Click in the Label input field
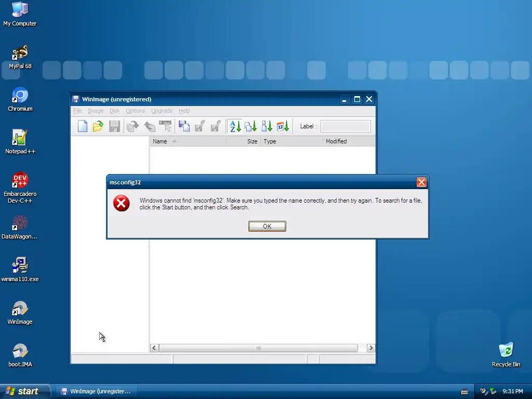532x399 pixels. tap(345, 126)
